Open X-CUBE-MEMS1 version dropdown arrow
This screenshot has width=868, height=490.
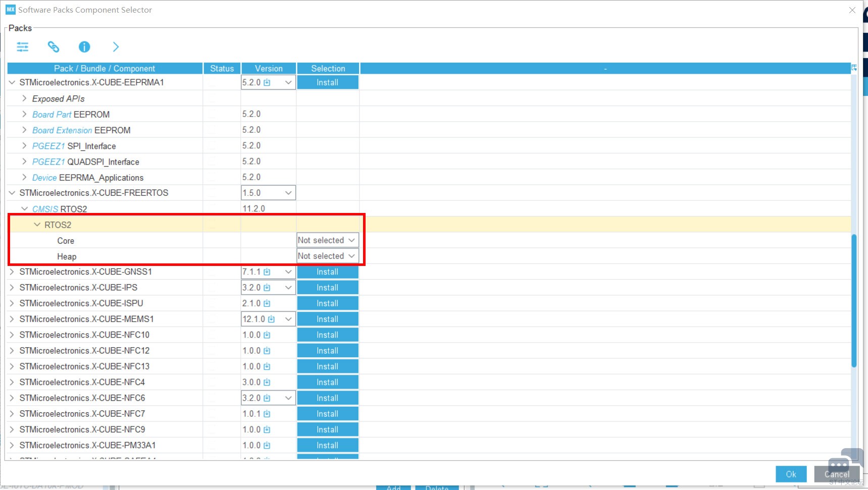tap(288, 319)
